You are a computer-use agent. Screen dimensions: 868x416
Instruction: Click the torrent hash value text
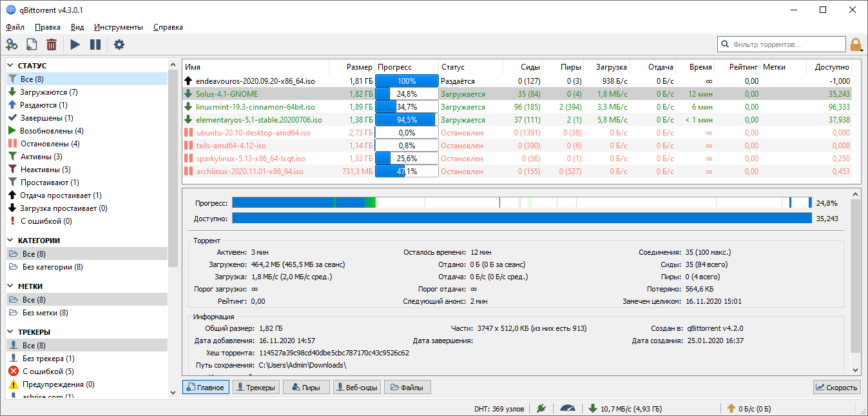point(334,353)
